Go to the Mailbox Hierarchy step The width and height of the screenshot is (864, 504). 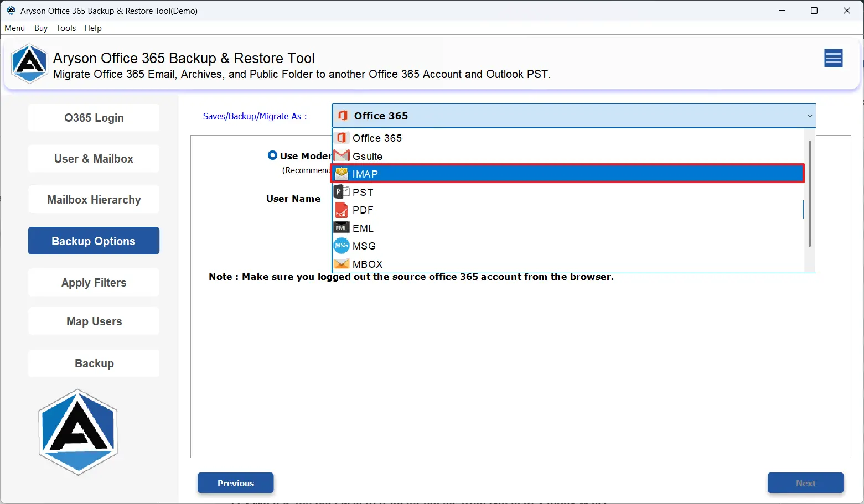(x=94, y=200)
